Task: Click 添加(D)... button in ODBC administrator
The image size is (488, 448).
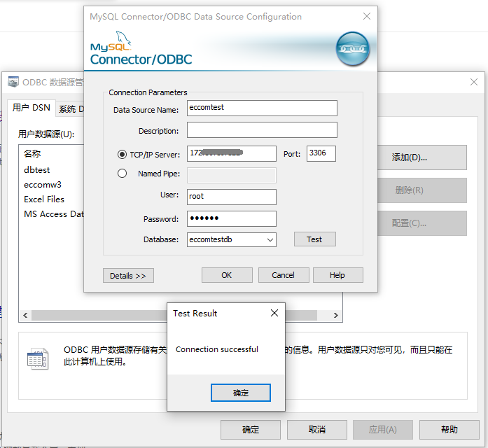Action: (x=421, y=157)
